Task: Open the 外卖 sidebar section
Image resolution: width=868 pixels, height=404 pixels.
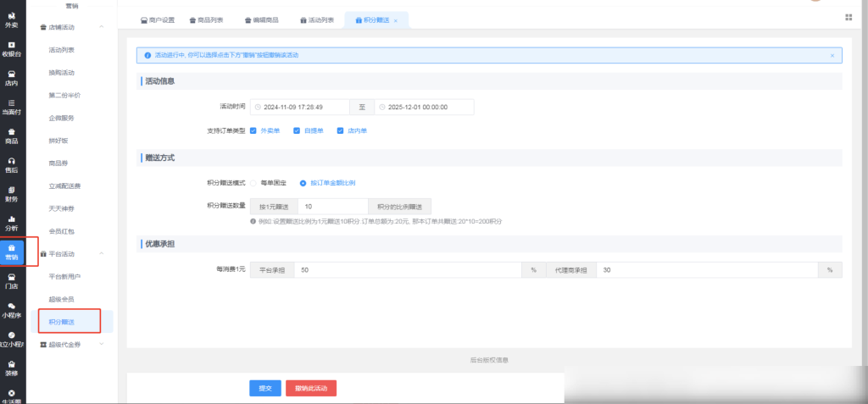Action: pyautogui.click(x=11, y=19)
